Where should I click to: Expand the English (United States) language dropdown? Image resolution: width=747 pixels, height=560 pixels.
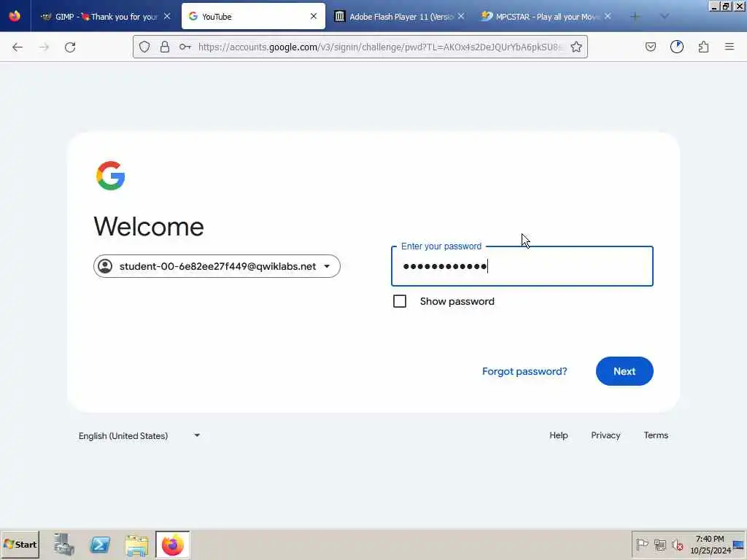point(139,436)
